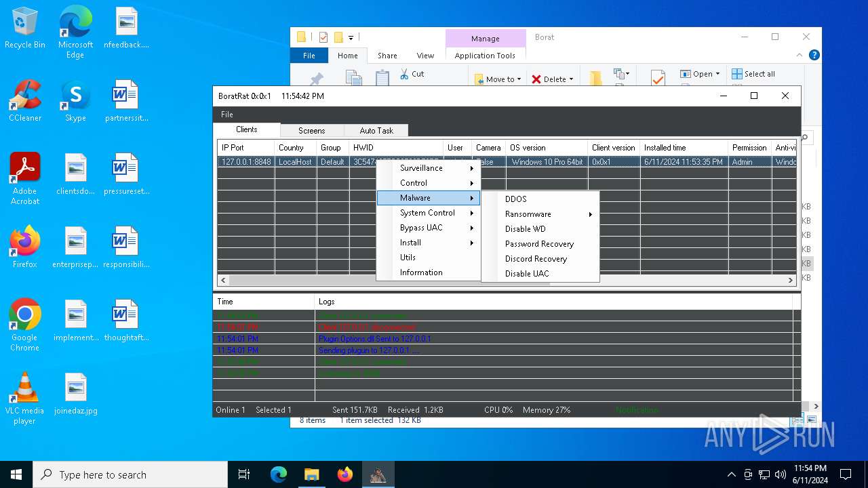Expand the Ransomware submenu
This screenshot has height=488, width=868.
540,214
